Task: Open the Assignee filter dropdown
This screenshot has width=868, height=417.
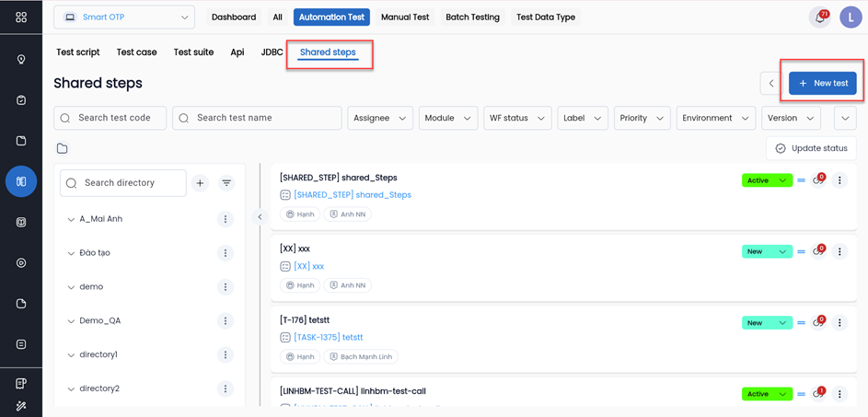Action: (x=379, y=118)
